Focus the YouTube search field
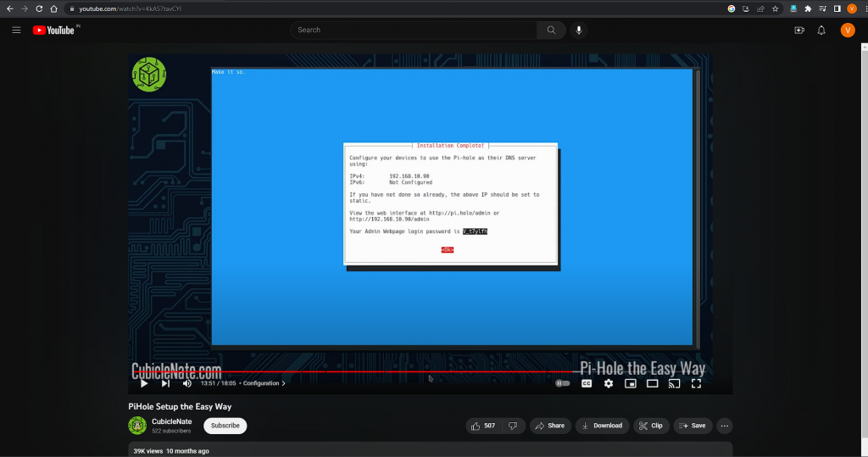 point(414,30)
